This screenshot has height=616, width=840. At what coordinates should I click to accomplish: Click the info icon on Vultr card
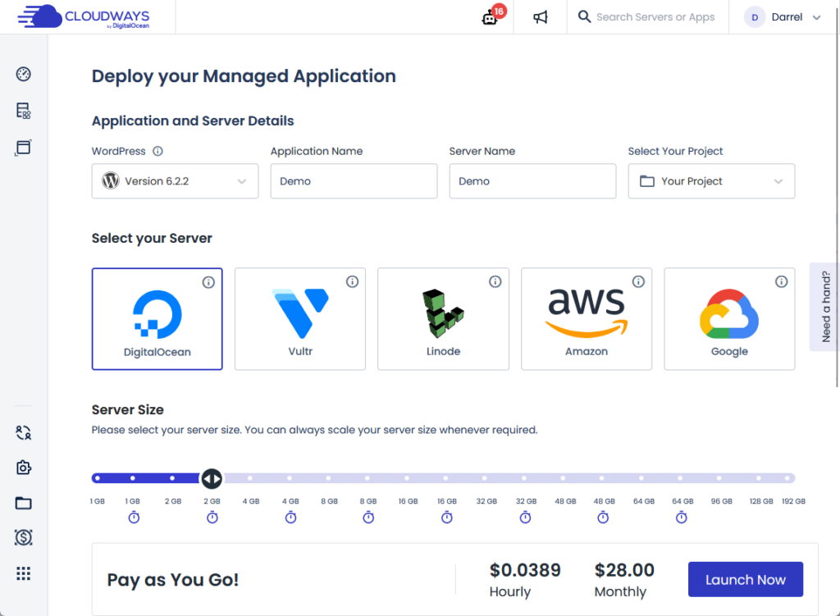point(352,282)
